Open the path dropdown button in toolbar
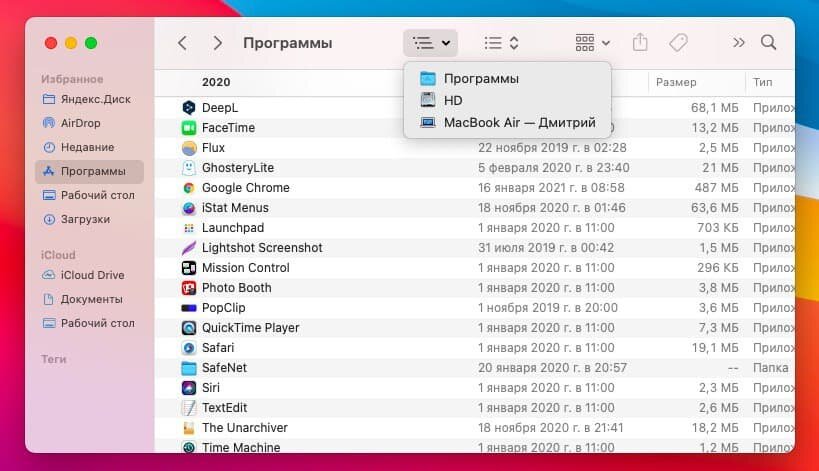The height and width of the screenshot is (471, 819). (430, 43)
